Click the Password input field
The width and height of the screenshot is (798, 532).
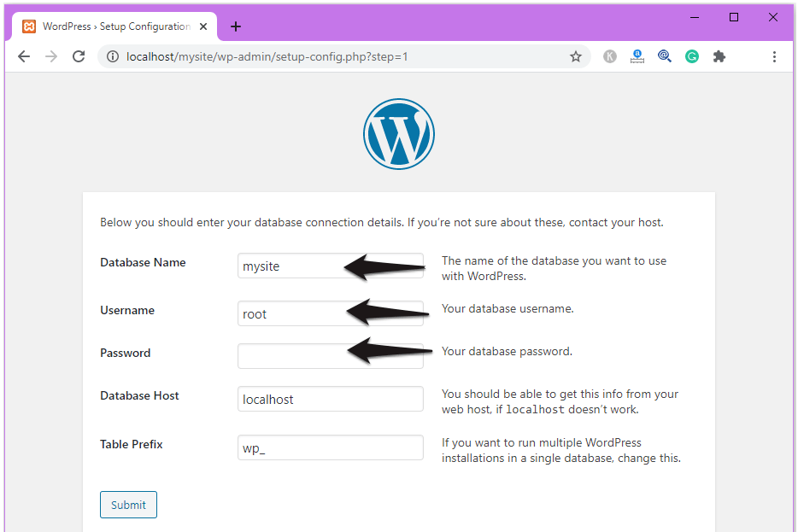click(331, 356)
